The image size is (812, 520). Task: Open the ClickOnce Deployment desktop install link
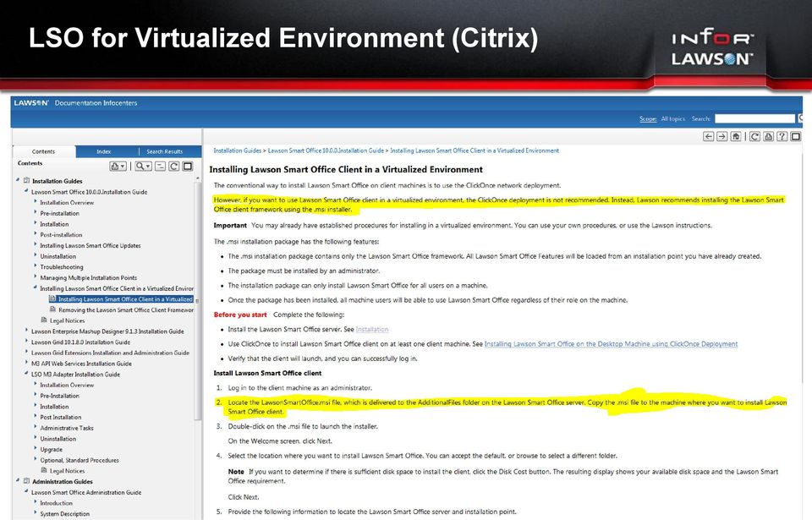click(611, 344)
